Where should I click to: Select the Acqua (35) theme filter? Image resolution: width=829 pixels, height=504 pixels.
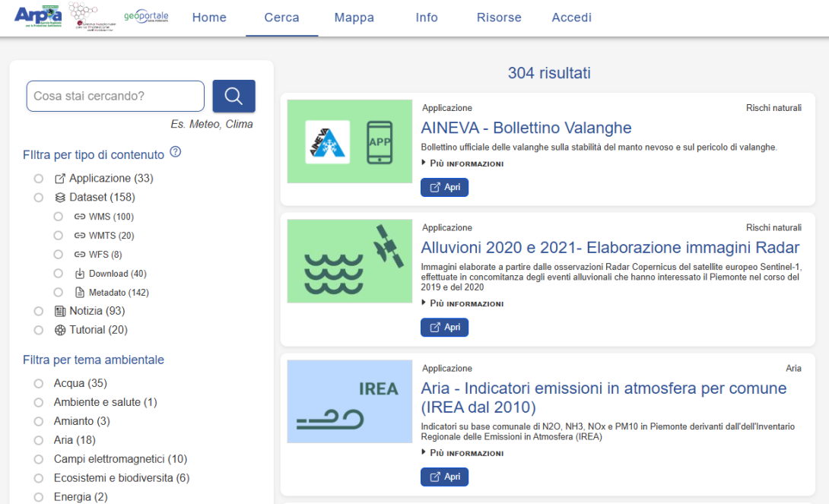(39, 384)
